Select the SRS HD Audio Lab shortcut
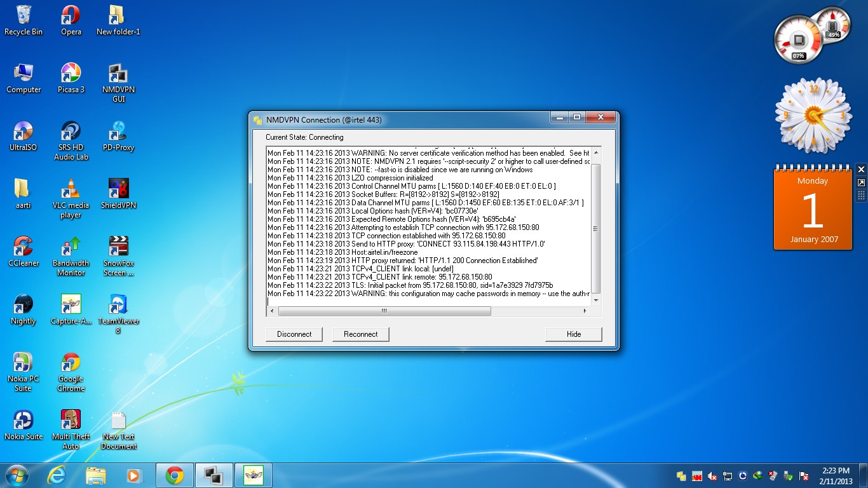This screenshot has width=868, height=488. [71, 140]
